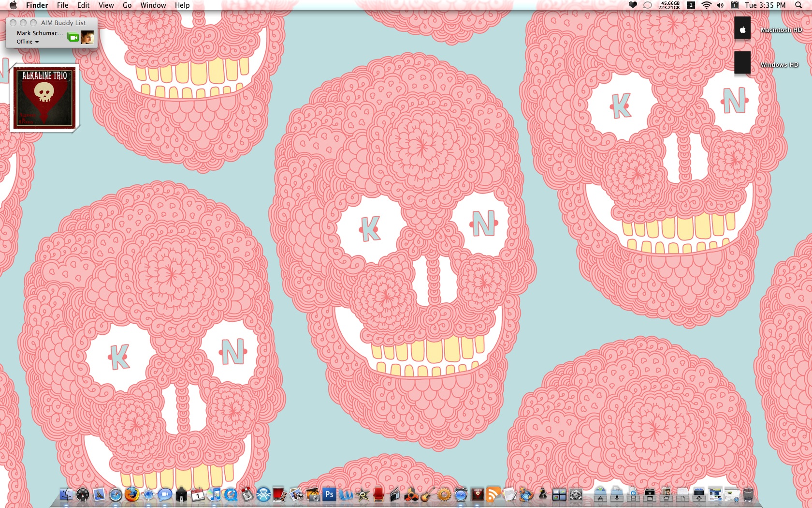Open the Edit menu
812x508 pixels.
[x=83, y=5]
